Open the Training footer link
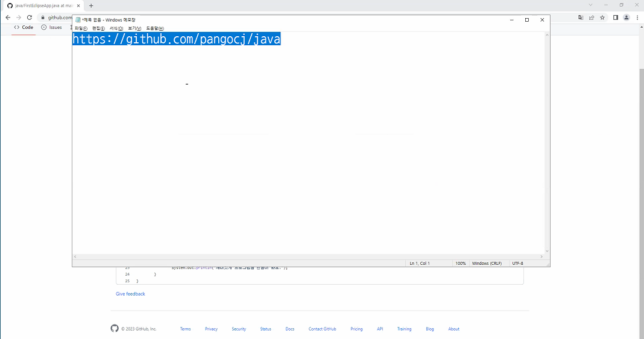The image size is (644, 339). [x=404, y=329]
